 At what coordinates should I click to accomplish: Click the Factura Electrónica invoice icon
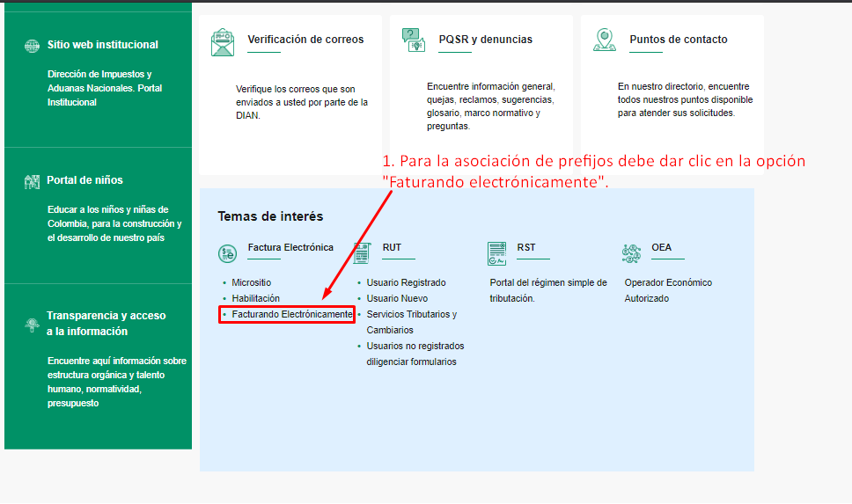click(x=228, y=253)
